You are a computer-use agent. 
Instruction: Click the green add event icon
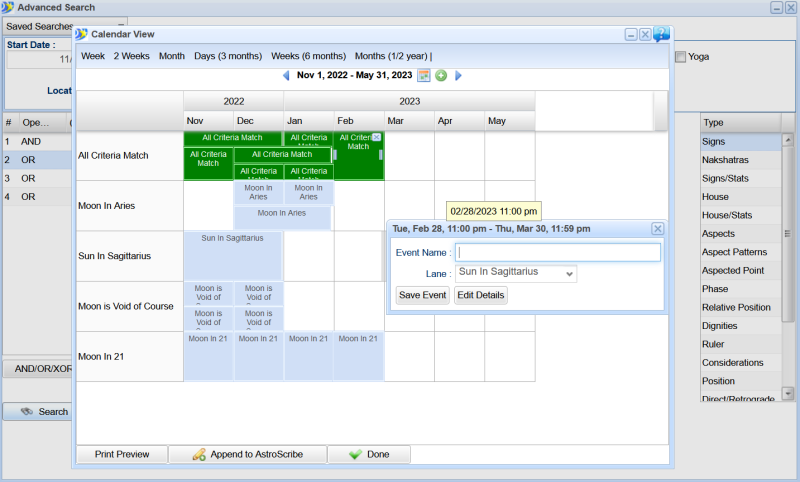441,76
